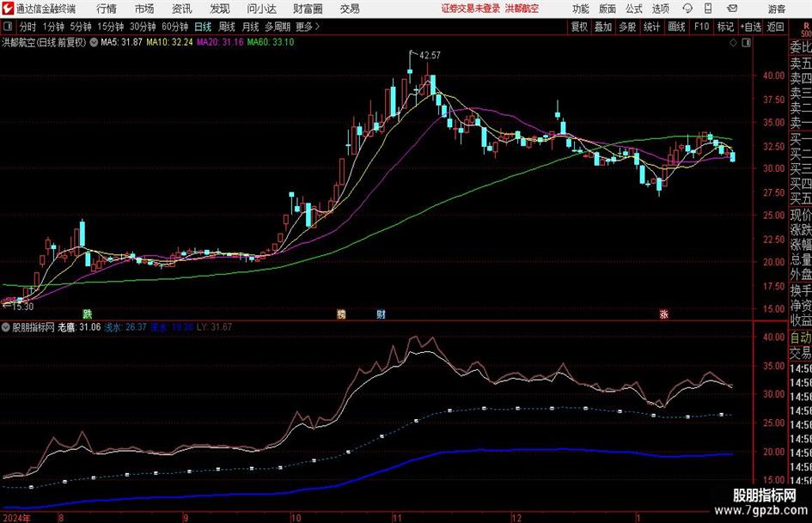Click the 游客 guest account label
Viewport: 812px width, 523px height.
pos(777,9)
